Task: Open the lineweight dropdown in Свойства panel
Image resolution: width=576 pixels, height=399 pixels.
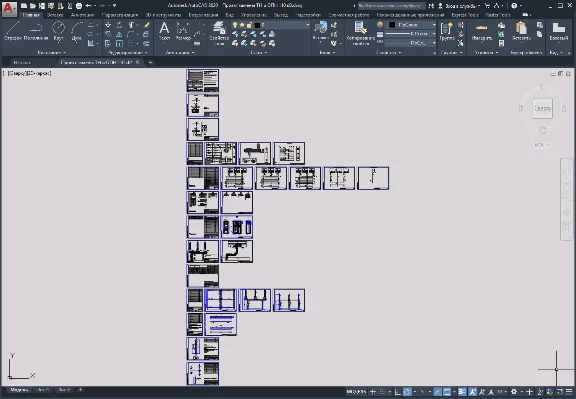Action: point(434,34)
